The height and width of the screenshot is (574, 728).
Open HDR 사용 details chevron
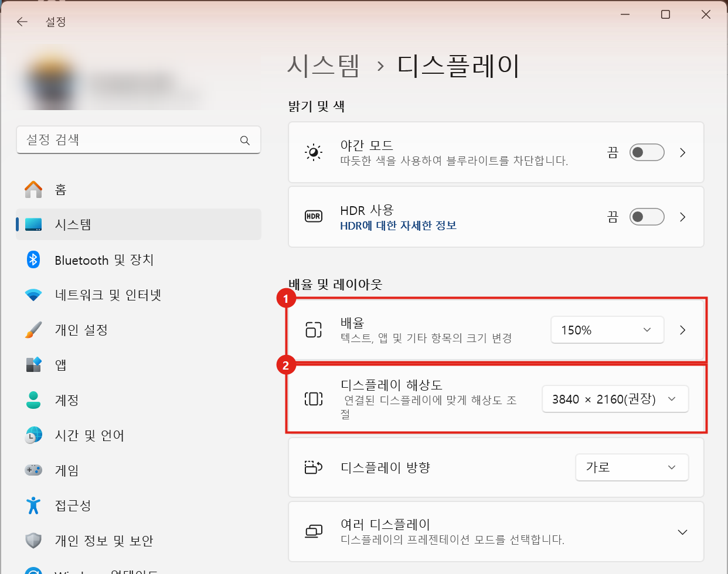(x=682, y=217)
